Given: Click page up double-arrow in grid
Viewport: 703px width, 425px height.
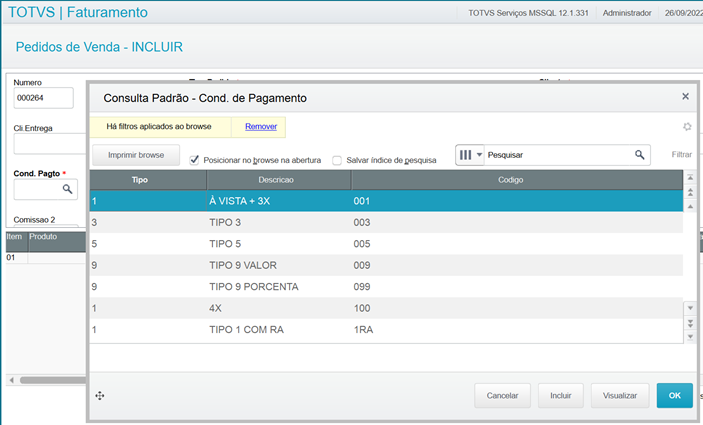Looking at the screenshot, I should (x=690, y=192).
